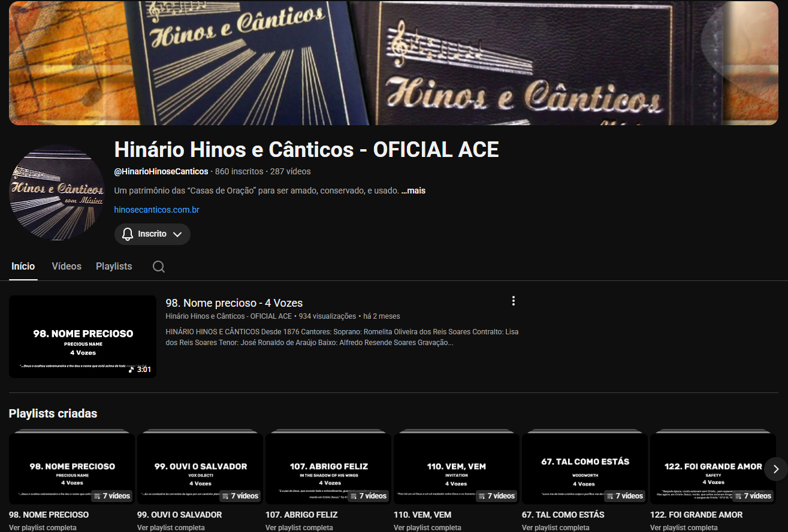Click the channel name under the featured video title
Screen dimensions: 788x532
click(x=229, y=316)
